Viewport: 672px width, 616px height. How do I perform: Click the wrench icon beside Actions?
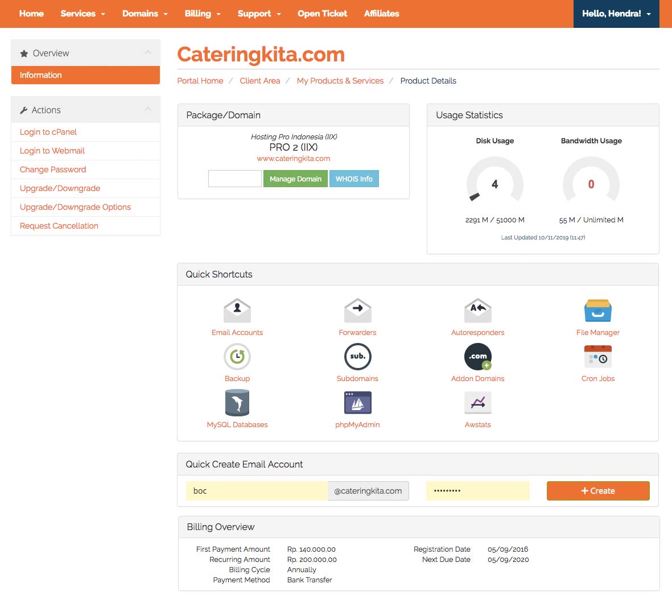coord(23,110)
